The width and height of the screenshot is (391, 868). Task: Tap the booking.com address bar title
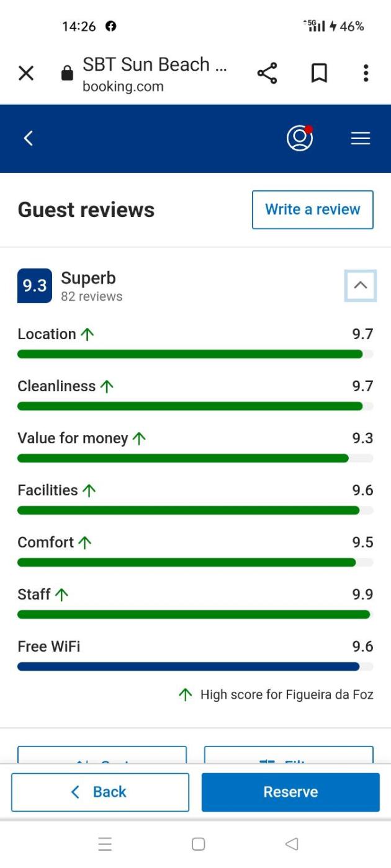[x=155, y=74]
